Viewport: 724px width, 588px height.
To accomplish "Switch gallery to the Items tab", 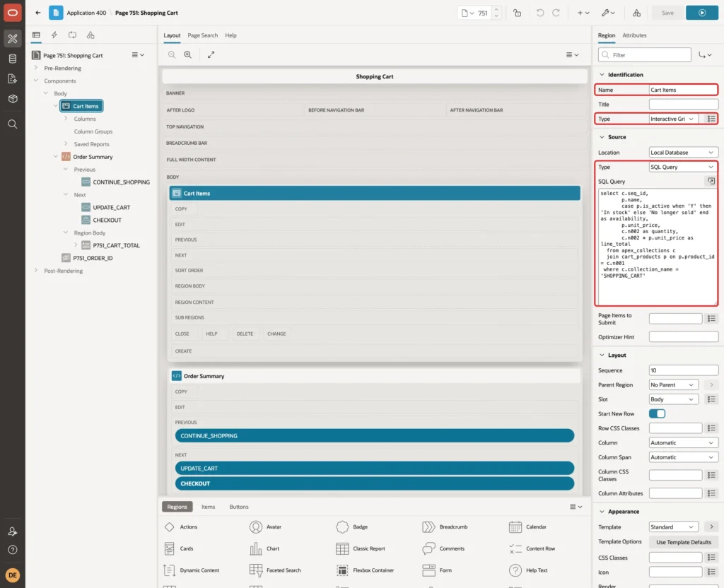I will [x=209, y=506].
